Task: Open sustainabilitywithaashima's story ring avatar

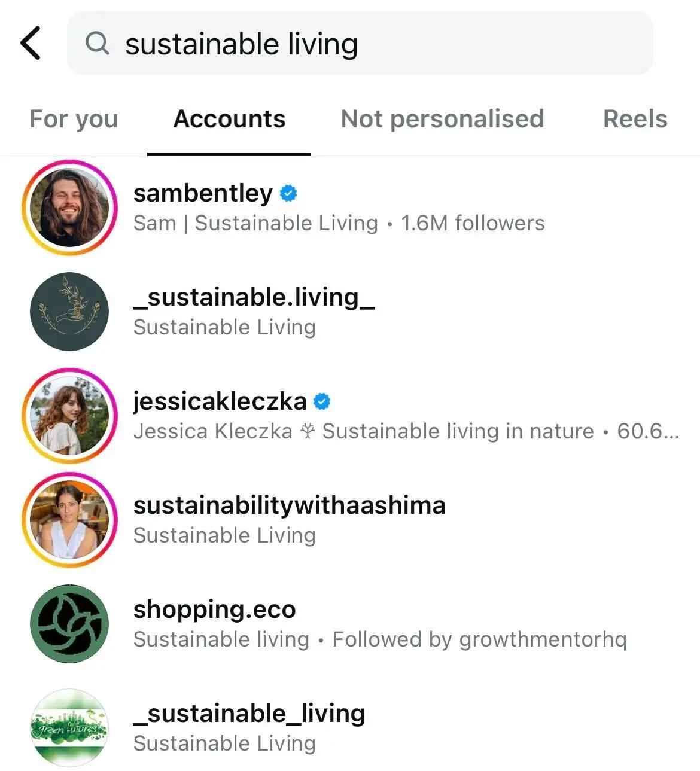Action: (69, 520)
